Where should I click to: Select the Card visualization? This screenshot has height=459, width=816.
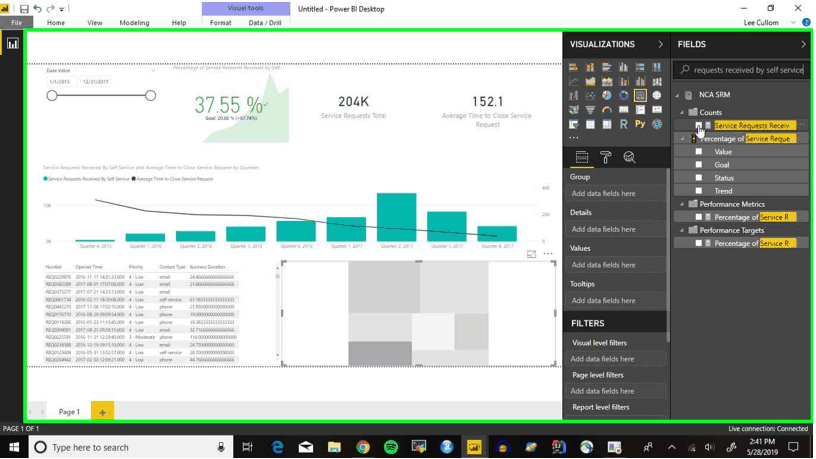(x=623, y=110)
